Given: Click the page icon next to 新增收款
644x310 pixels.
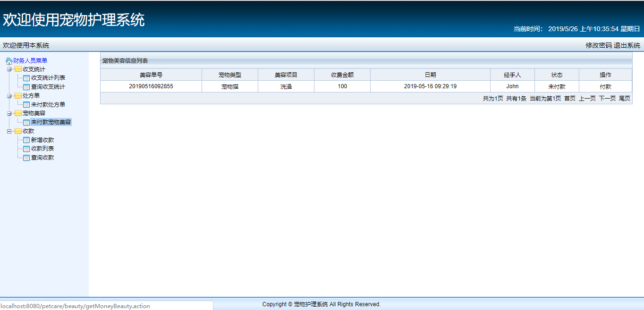Looking at the screenshot, I should pyautogui.click(x=26, y=140).
